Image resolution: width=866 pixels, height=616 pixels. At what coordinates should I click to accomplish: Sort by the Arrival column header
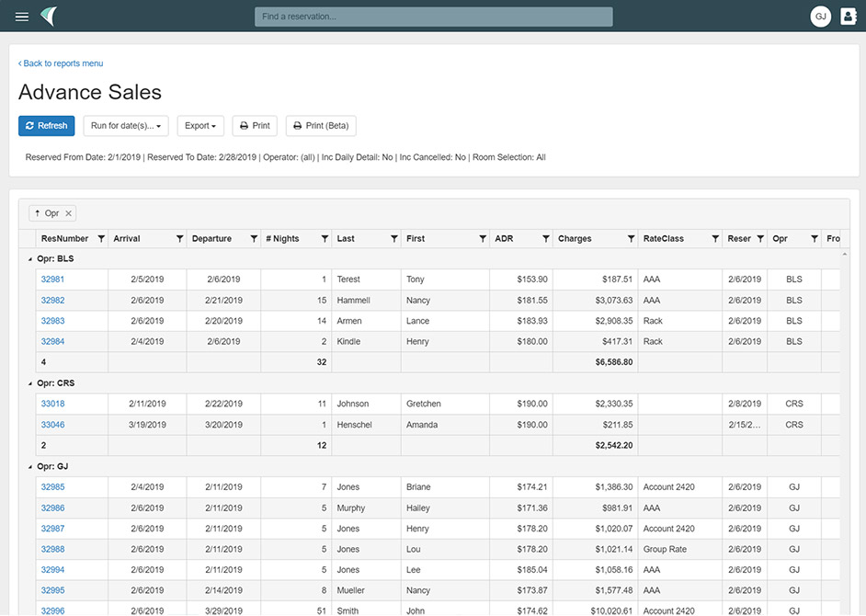(x=127, y=239)
